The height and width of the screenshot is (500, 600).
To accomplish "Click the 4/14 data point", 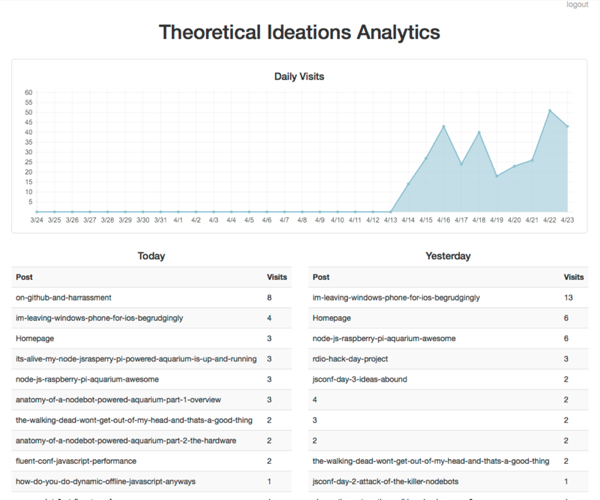I will 408,184.
